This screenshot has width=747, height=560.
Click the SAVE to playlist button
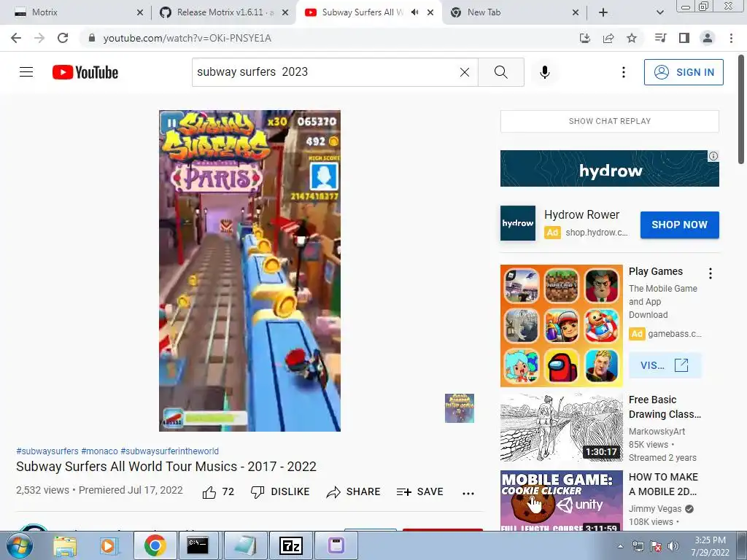pyautogui.click(x=419, y=492)
